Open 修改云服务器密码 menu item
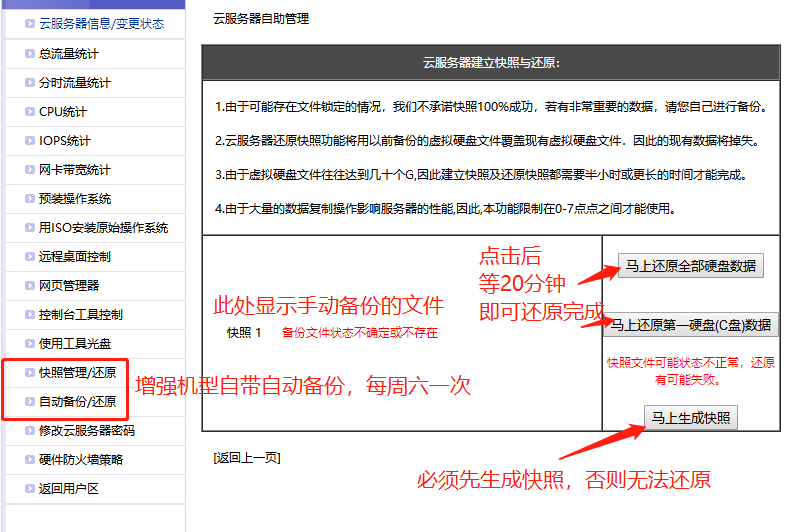Screen dimensions: 800x532 tap(86, 431)
